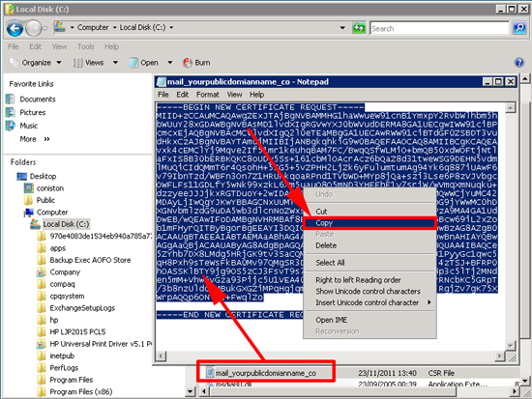Click the Explorer Forward navigation arrow
Image resolution: width=532 pixels, height=399 pixels.
point(34,28)
